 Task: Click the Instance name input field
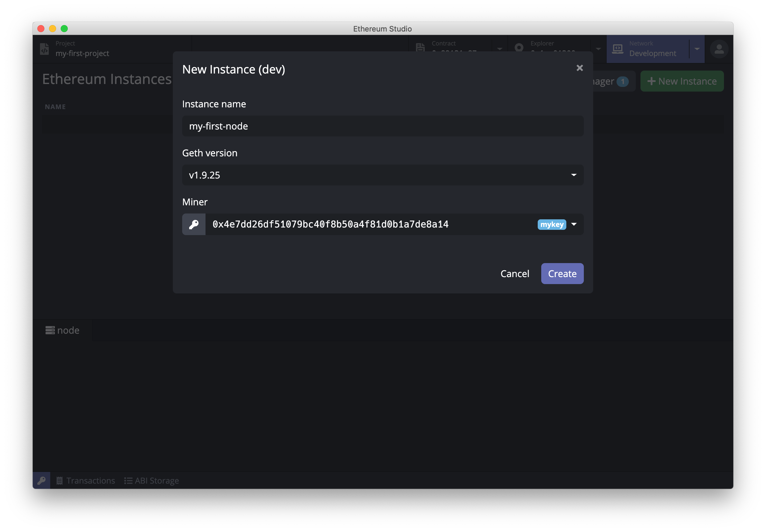click(x=383, y=126)
